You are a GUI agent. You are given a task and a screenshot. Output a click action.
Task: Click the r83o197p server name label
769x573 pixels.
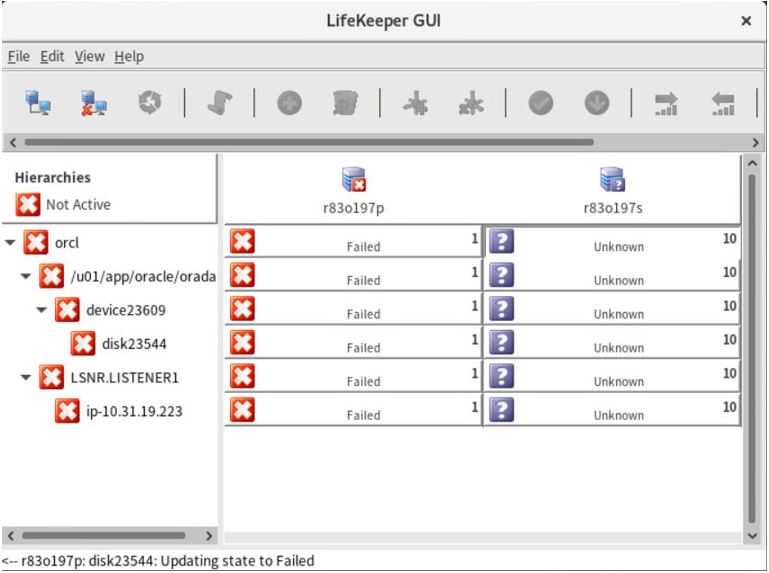[x=354, y=208]
